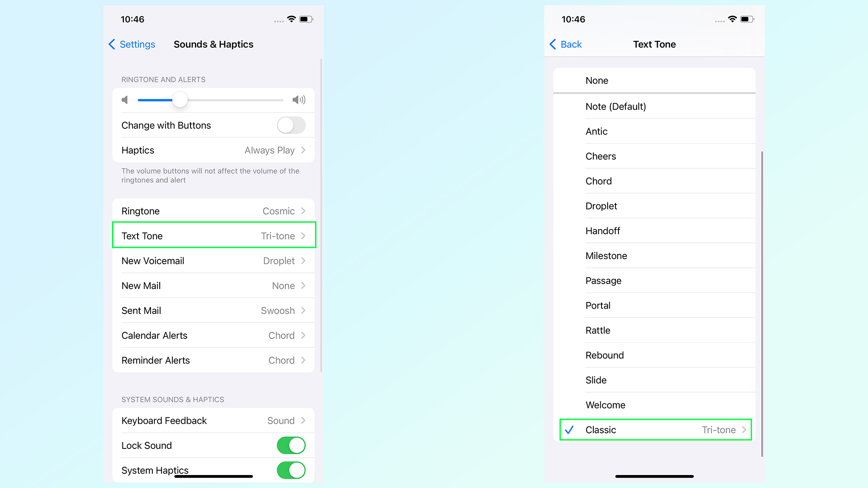The height and width of the screenshot is (488, 868).
Task: Toggle the Lock Sound switch
Action: click(x=293, y=445)
